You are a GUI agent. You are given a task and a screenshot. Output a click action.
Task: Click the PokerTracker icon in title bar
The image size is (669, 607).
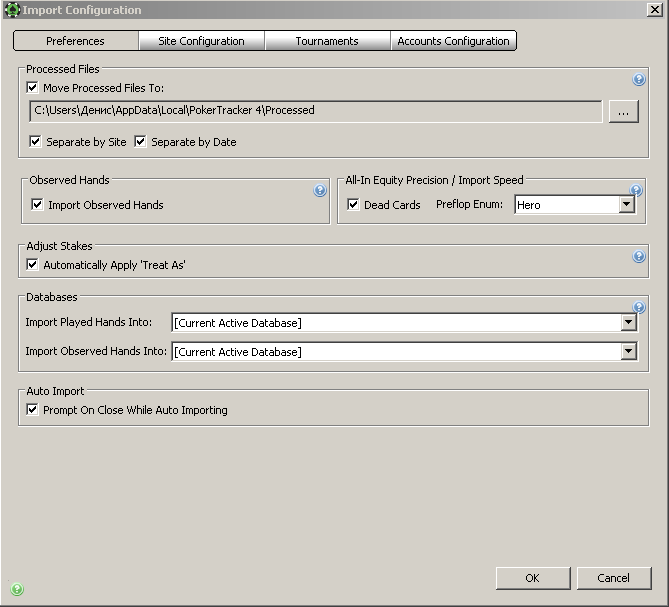[x=12, y=9]
